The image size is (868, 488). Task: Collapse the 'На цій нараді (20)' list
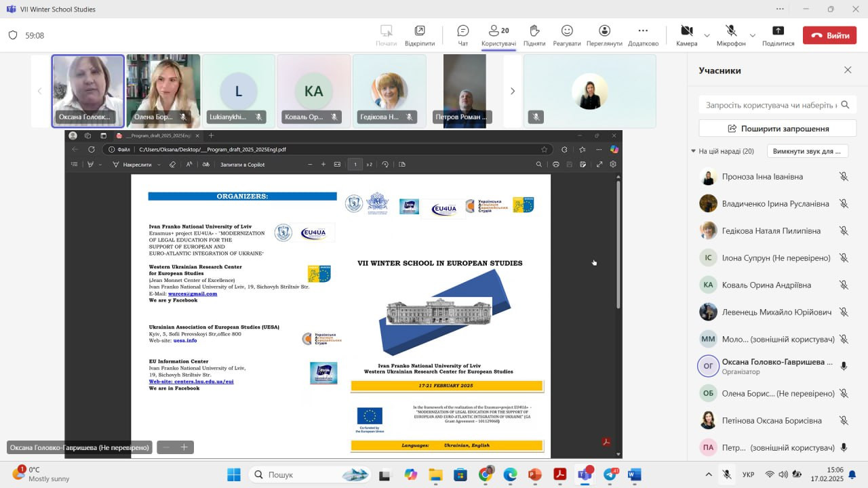(x=694, y=151)
